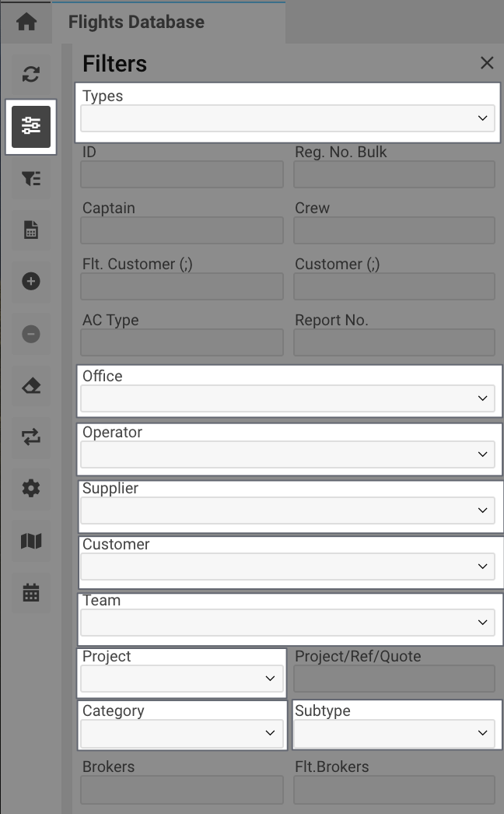Expand the Supplier selection list

pos(287,510)
